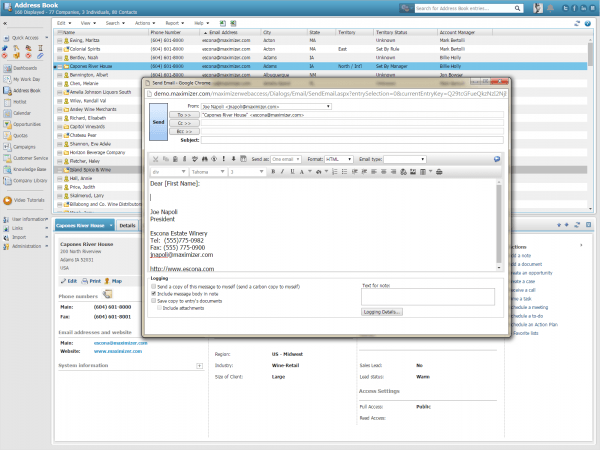Image resolution: width=600 pixels, height=450 pixels.
Task: Switch to the Details tab
Action: tap(127, 225)
